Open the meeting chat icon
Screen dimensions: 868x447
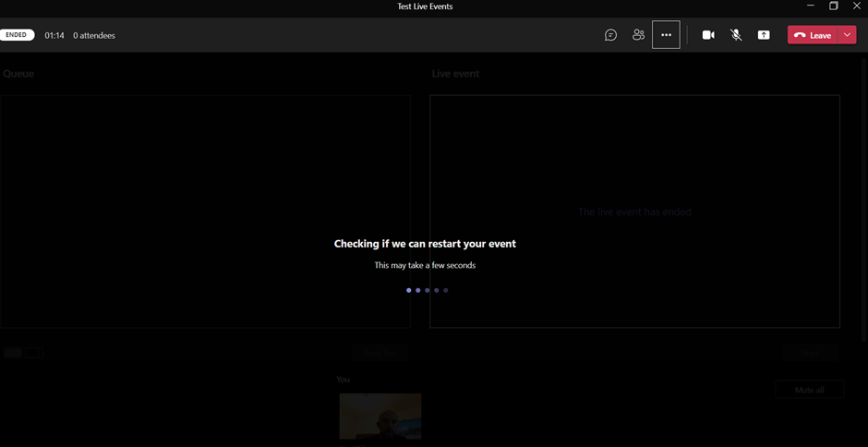pyautogui.click(x=610, y=35)
